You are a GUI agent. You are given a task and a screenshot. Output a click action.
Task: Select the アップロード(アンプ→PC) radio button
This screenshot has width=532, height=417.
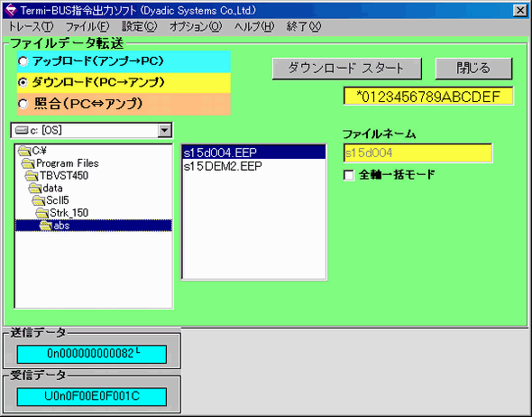pyautogui.click(x=23, y=61)
